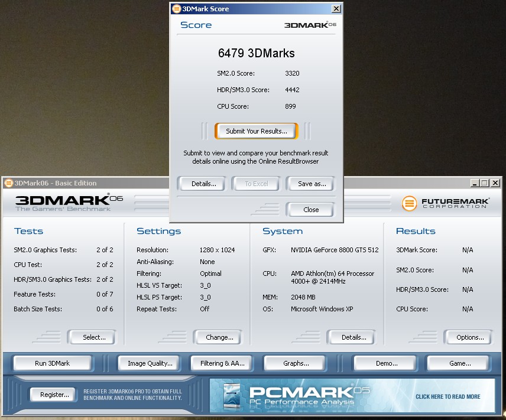Click the Repeat Tests value Off

(205, 309)
